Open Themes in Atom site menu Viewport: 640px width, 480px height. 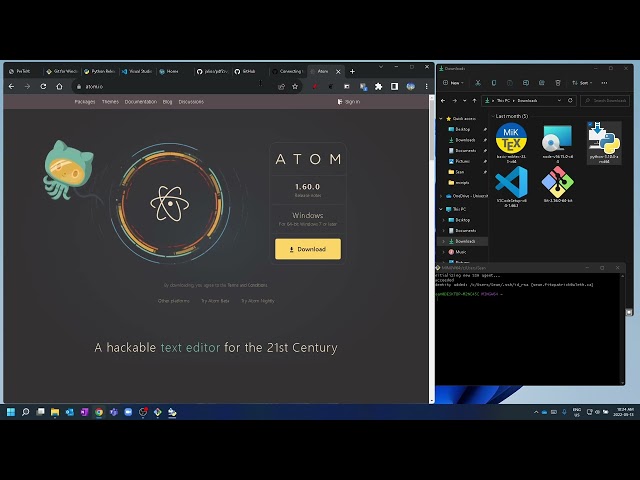click(110, 102)
